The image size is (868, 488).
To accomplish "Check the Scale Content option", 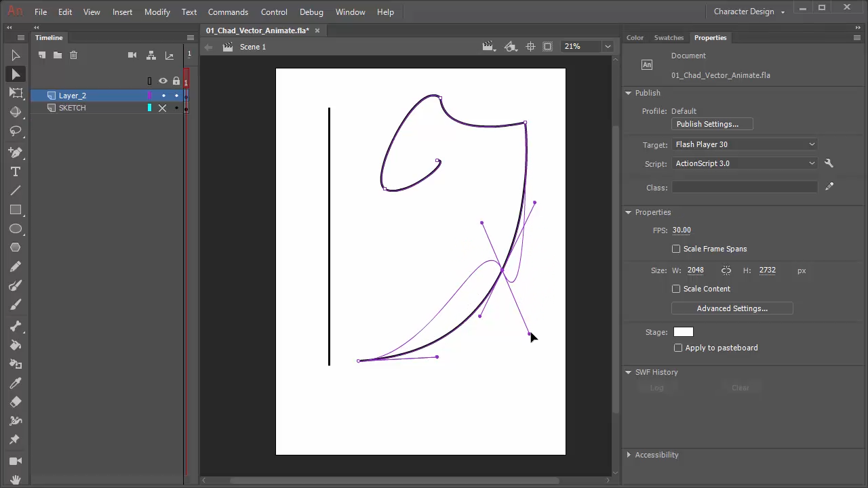I will [x=676, y=289].
